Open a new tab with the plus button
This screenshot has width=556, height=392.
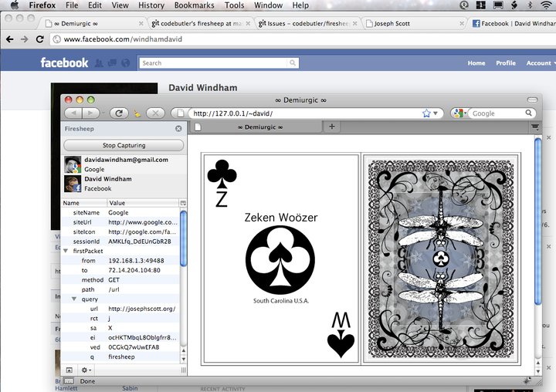tap(332, 127)
